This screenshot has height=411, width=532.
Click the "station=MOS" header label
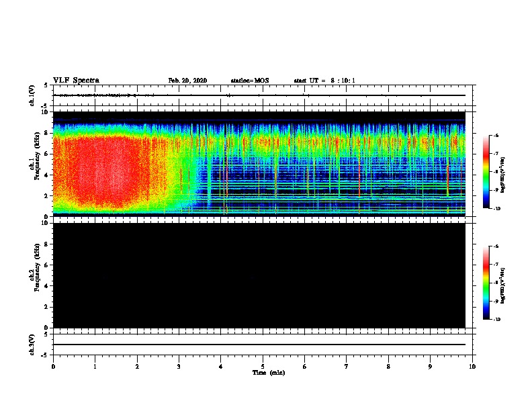250,81
